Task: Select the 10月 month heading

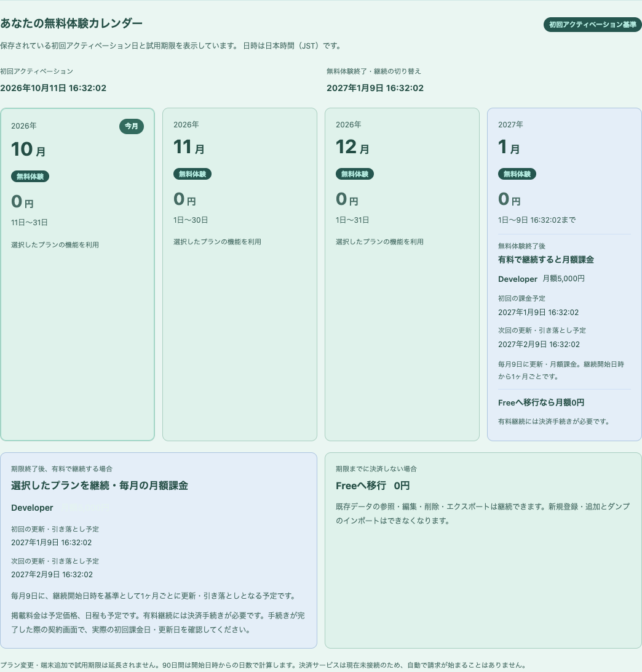Action: click(x=28, y=149)
